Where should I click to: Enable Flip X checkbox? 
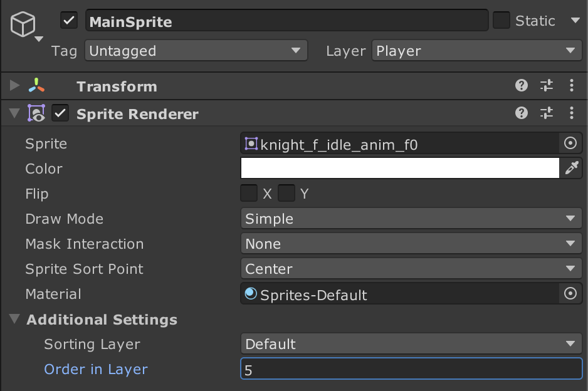click(x=249, y=193)
